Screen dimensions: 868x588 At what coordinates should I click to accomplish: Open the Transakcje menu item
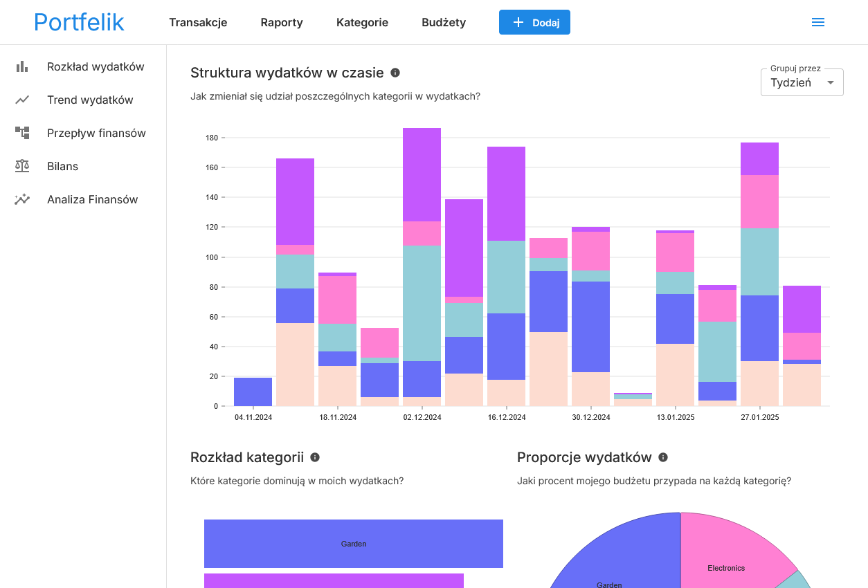point(198,22)
